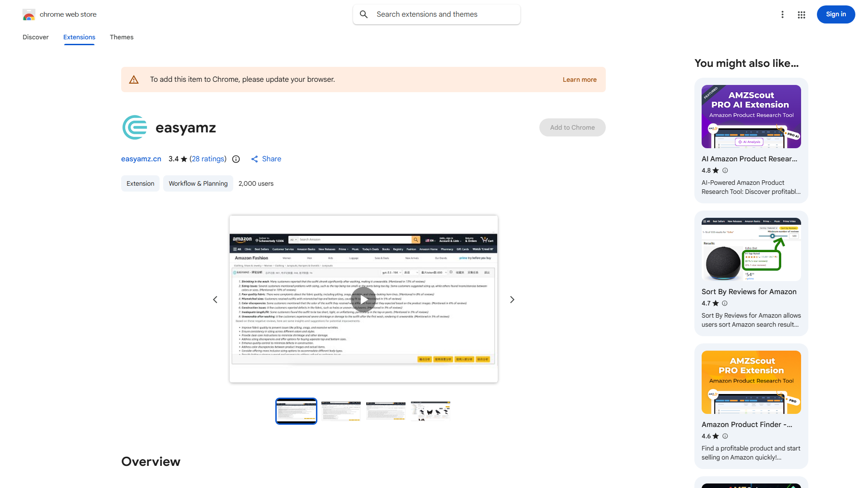Click the info icon beside AMZScout PRO's 4.8 rating
Image resolution: width=868 pixels, height=488 pixels.
click(x=725, y=170)
